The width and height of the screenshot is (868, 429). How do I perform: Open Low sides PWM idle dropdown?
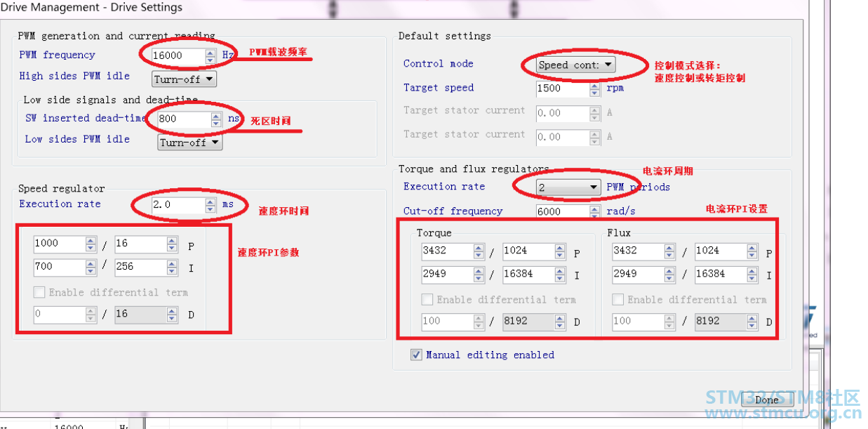click(189, 143)
